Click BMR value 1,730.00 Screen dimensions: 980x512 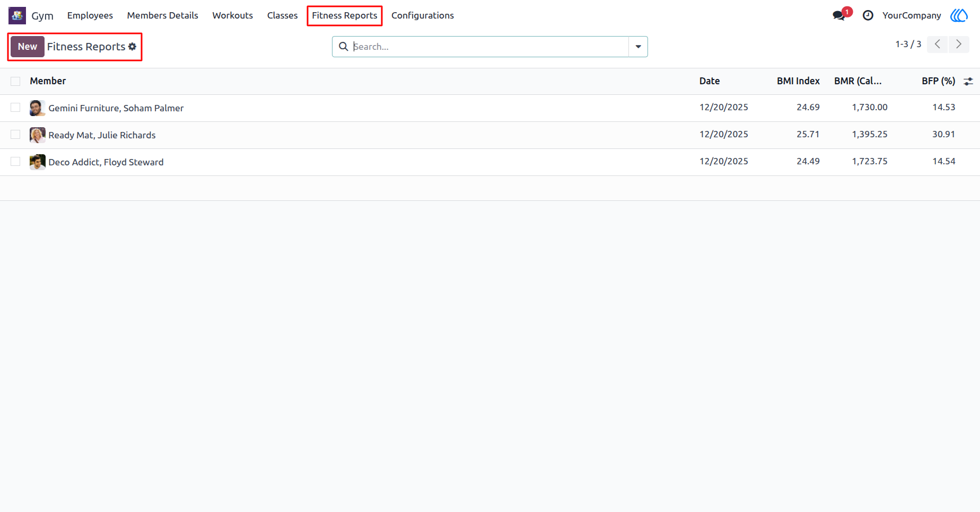point(870,107)
